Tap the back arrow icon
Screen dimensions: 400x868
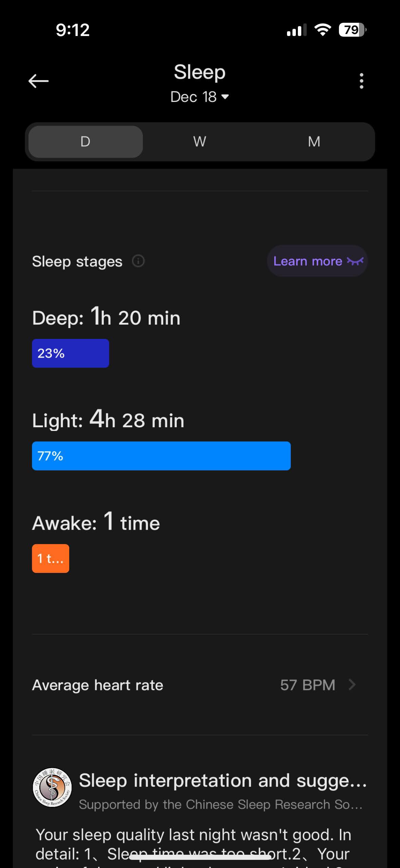coord(38,81)
